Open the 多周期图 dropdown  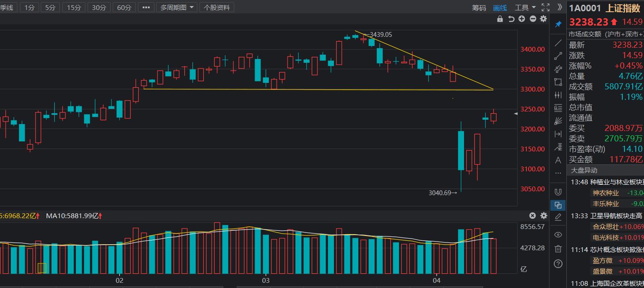click(x=177, y=7)
